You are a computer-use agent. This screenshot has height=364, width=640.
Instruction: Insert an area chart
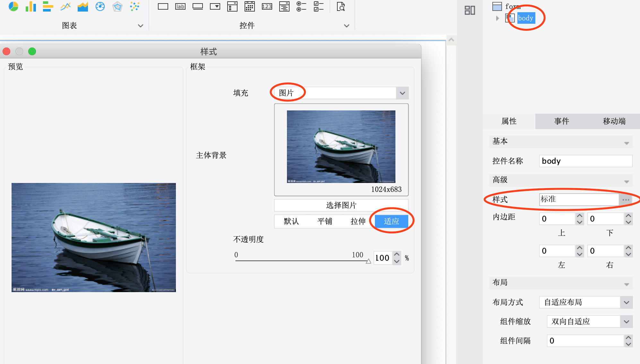[x=82, y=6]
